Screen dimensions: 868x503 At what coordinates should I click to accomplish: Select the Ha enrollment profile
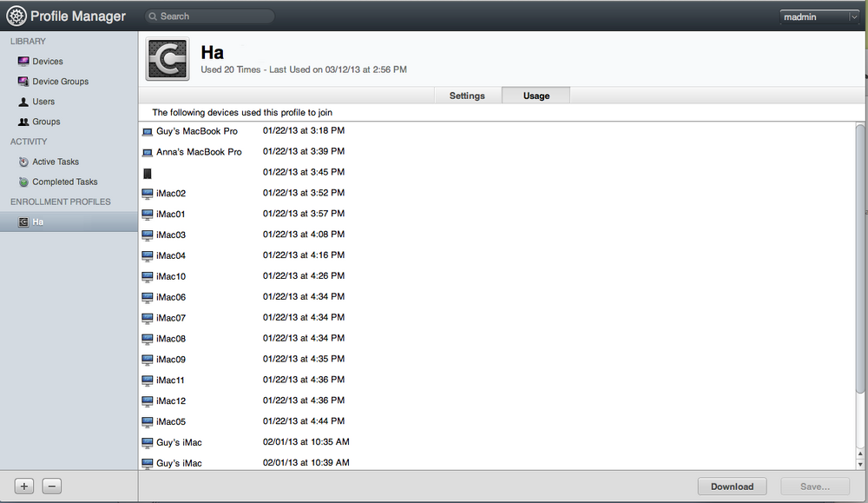point(69,222)
